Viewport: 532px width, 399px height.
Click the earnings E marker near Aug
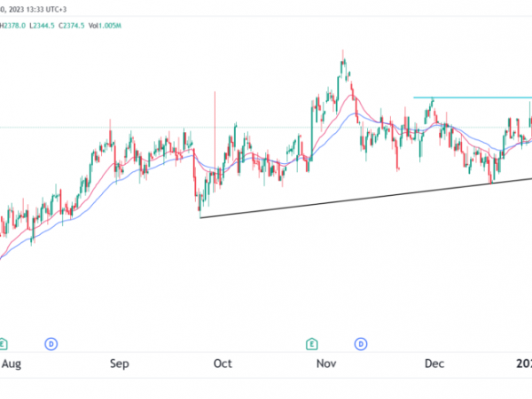pos(4,343)
